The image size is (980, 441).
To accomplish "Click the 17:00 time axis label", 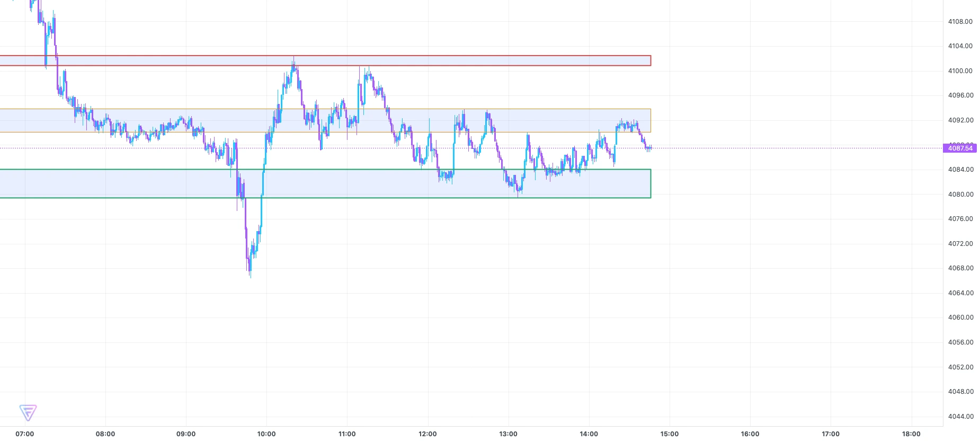I will coord(830,434).
